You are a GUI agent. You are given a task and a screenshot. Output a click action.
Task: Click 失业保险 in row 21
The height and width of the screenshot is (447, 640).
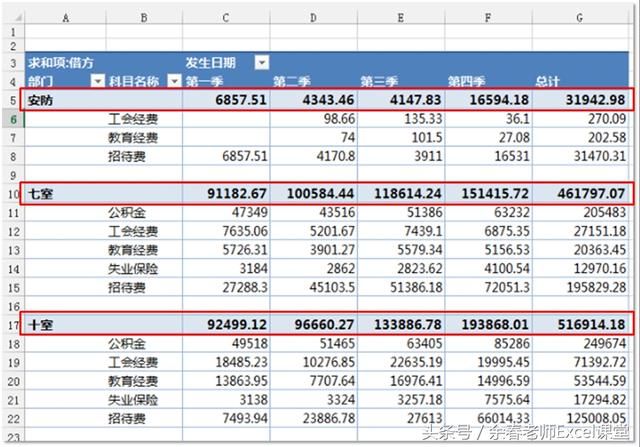tap(133, 400)
